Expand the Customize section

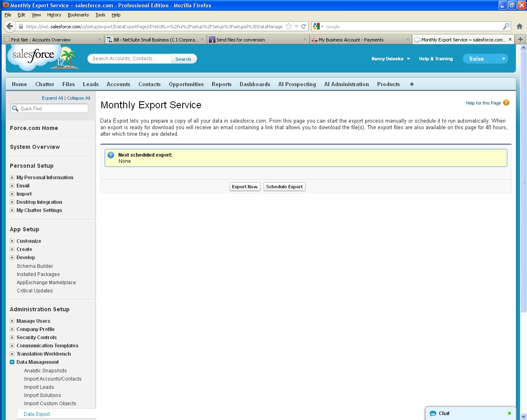tap(12, 241)
